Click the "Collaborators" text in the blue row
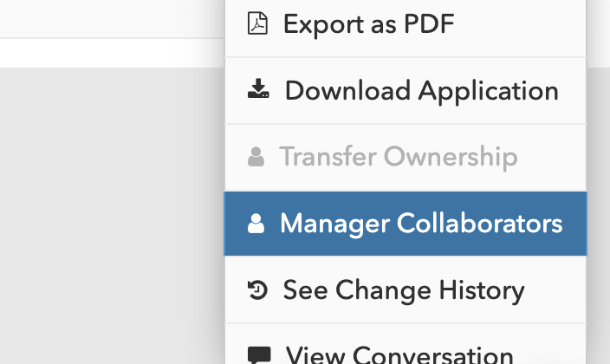 [x=479, y=224]
